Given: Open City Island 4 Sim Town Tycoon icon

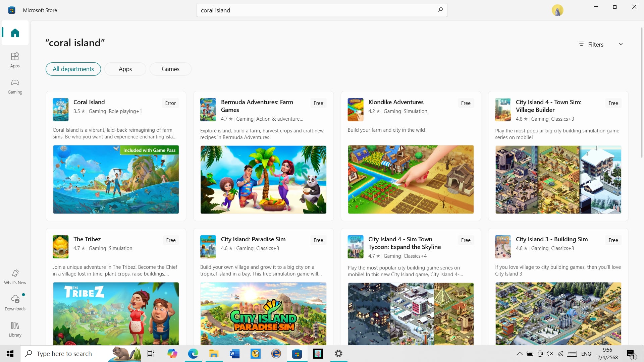Looking at the screenshot, I should 356,247.
